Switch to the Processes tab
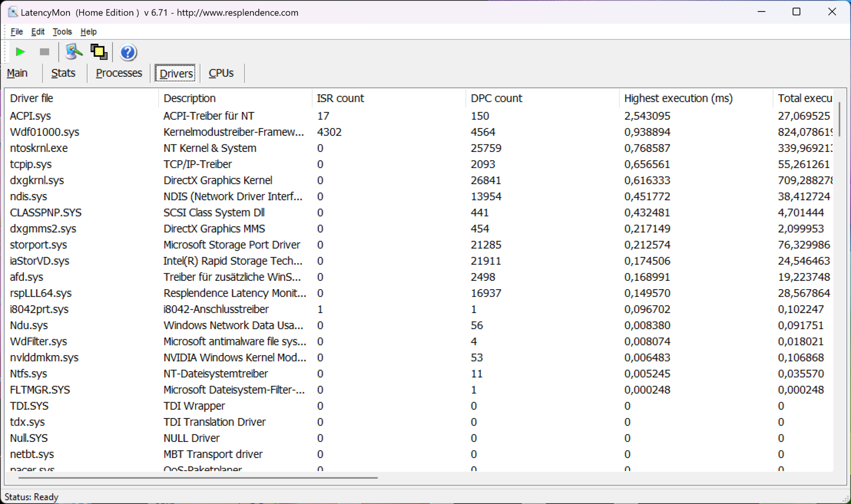The height and width of the screenshot is (504, 851). (119, 73)
